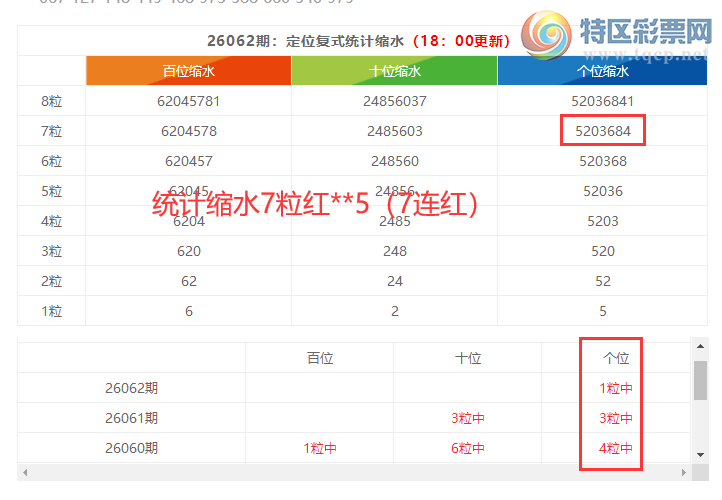The width and height of the screenshot is (722, 500).
Task: Click cell value 62 in 2粒 row
Action: [189, 281]
